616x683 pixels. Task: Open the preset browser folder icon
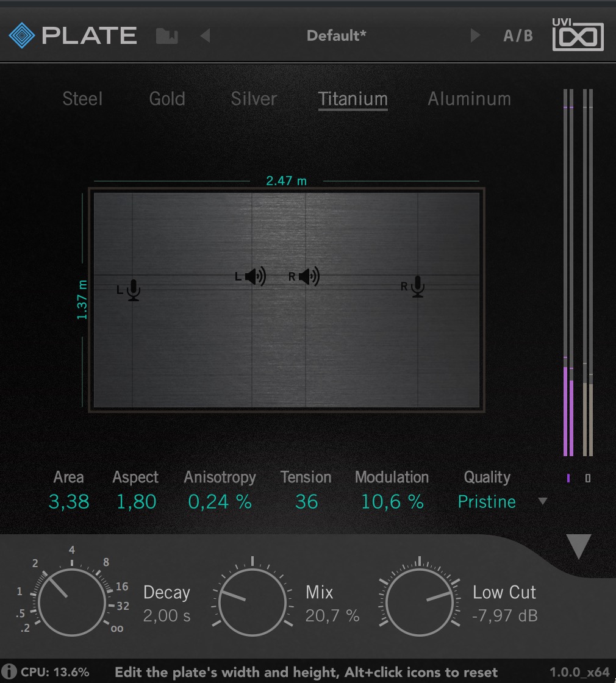point(167,35)
